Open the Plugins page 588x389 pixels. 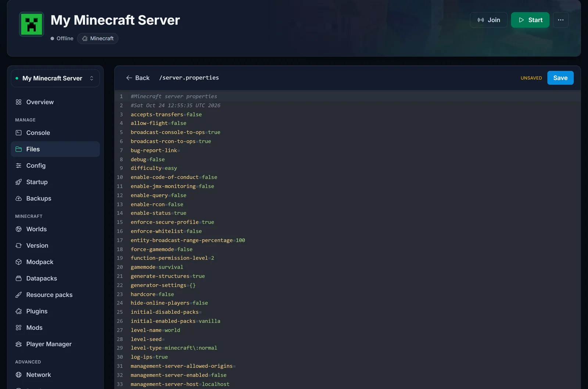click(x=55, y=311)
